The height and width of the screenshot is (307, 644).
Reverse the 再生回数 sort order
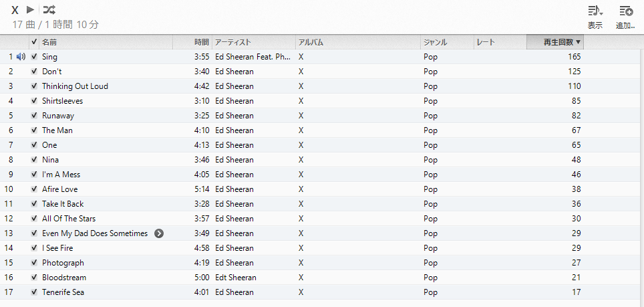555,42
